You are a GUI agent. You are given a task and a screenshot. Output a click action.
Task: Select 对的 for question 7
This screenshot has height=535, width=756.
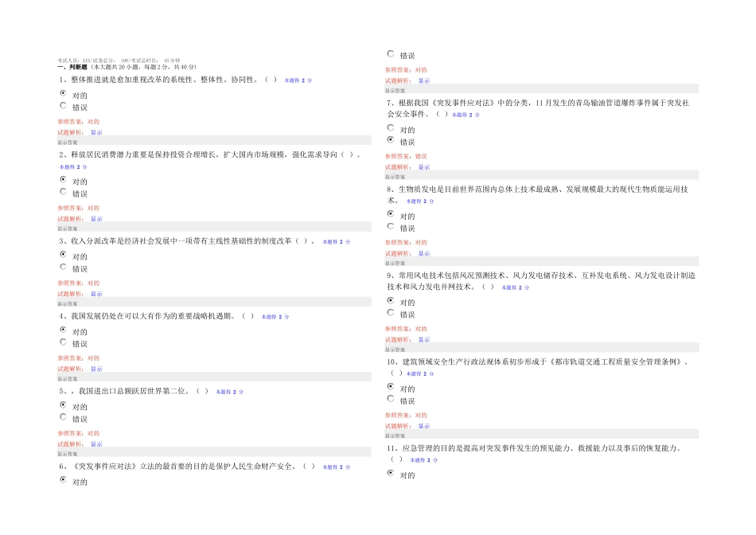tap(391, 128)
